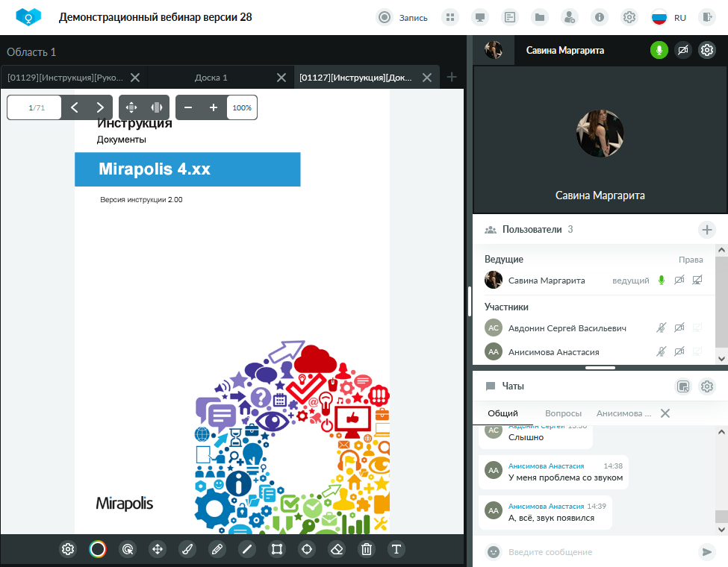Switch to the Доска 1 tab
This screenshot has width=728, height=567.
point(211,78)
